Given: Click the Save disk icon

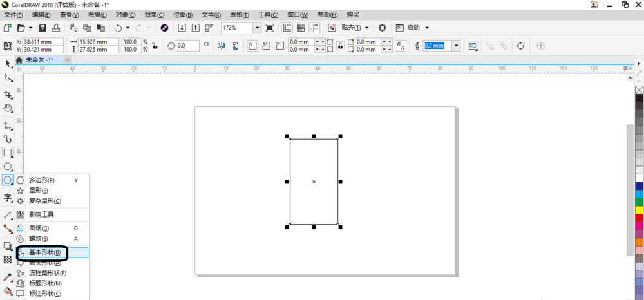Looking at the screenshot, I should pyautogui.click(x=43, y=28).
